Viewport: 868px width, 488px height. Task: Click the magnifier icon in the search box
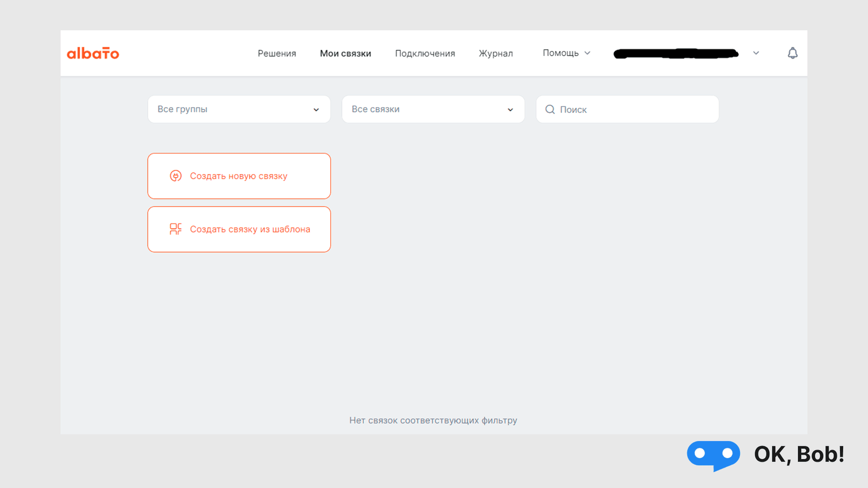point(550,110)
